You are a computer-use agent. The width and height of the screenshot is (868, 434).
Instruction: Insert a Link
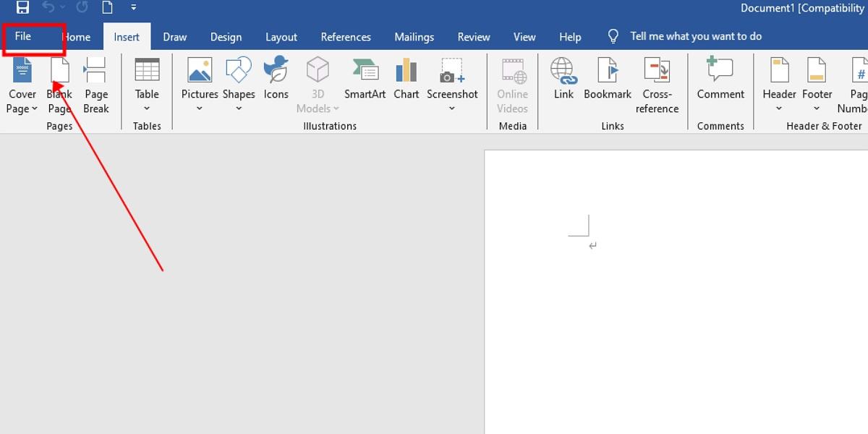pos(563,80)
